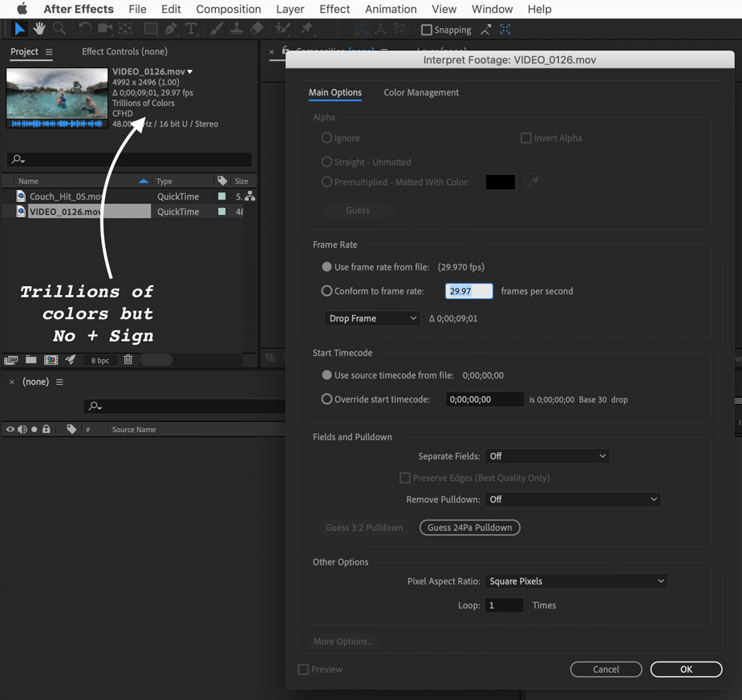Click the timeline solo dot column icon

tap(34, 430)
